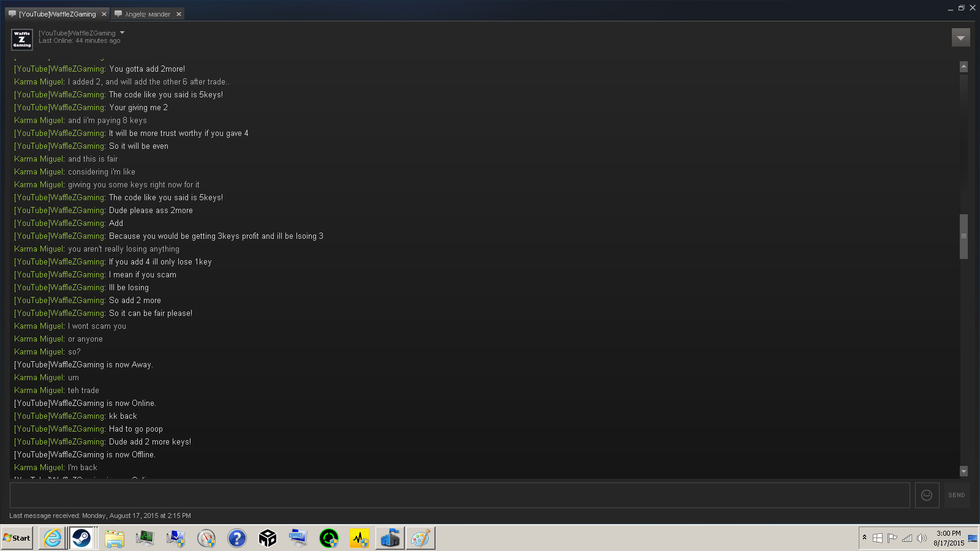Viewport: 980px width, 551px height.
Task: Click the volume speaker tray icon
Action: (921, 538)
